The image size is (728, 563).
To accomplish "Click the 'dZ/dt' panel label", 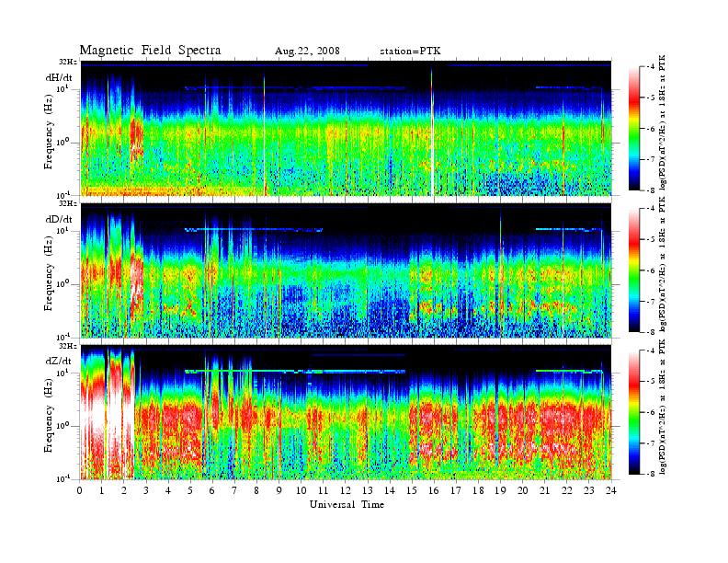I will tap(59, 361).
